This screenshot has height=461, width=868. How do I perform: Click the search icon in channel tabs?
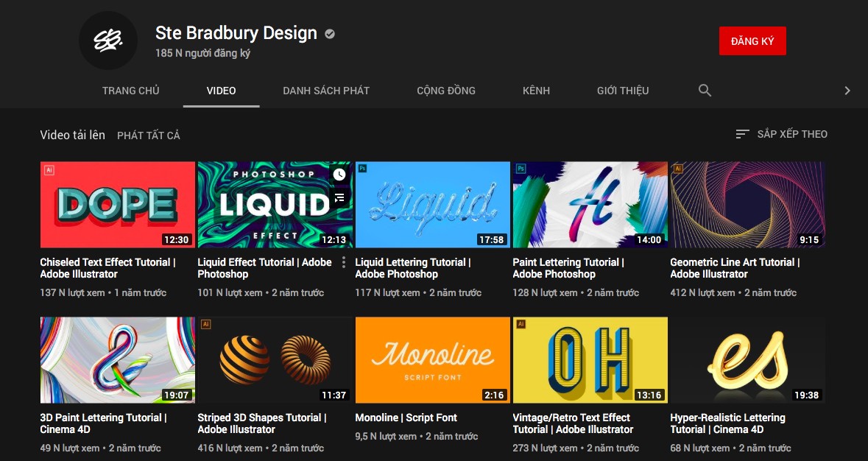[705, 90]
